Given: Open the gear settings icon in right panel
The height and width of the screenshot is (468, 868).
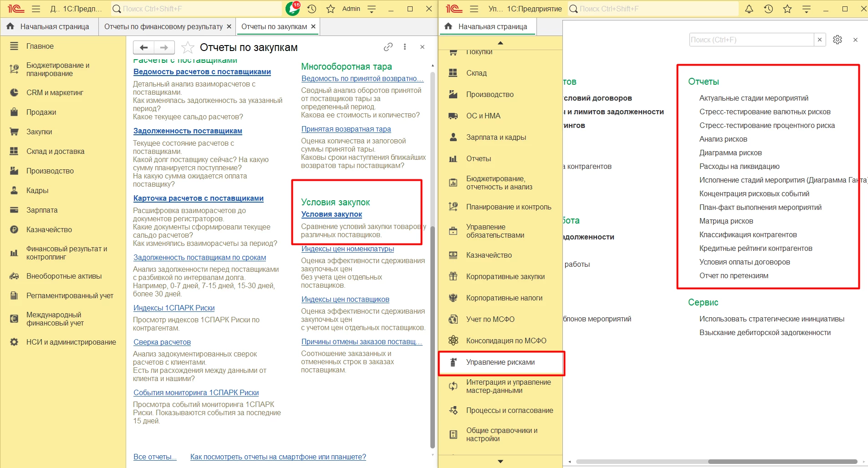Looking at the screenshot, I should click(837, 40).
